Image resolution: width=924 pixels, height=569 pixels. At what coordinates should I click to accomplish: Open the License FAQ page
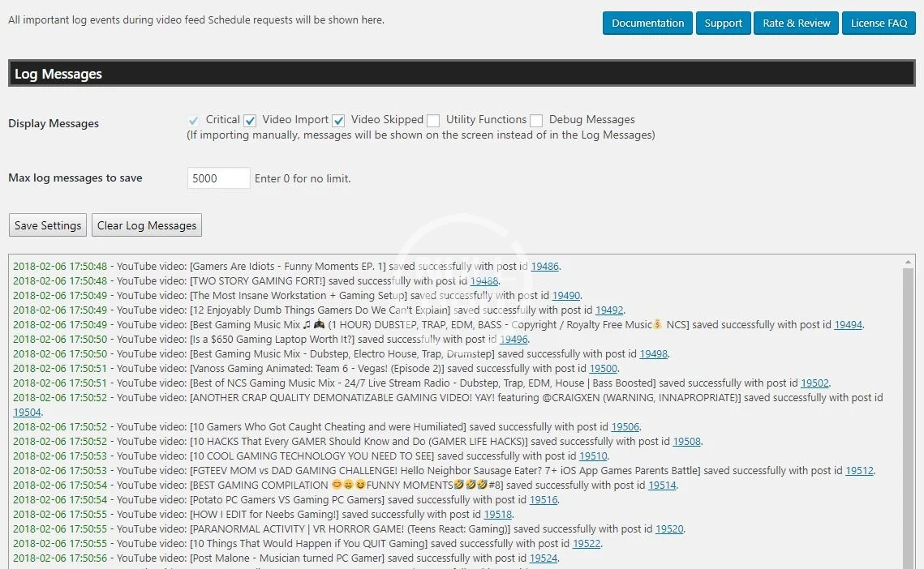(879, 24)
